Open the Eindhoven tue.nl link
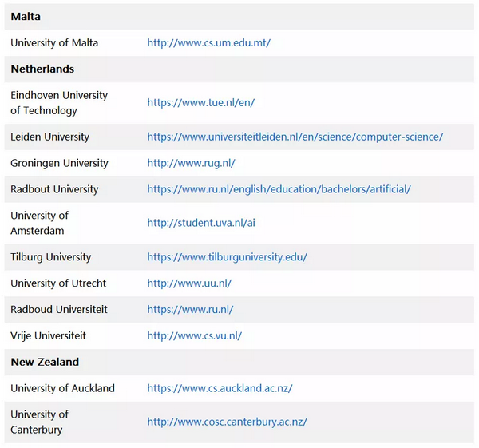This screenshot has height=448, width=479. pyautogui.click(x=200, y=103)
